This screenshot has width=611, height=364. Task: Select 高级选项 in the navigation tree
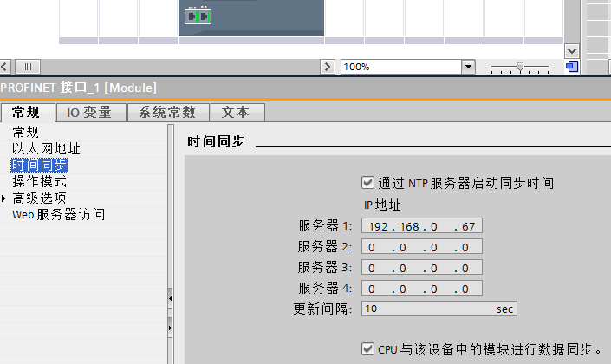click(39, 198)
